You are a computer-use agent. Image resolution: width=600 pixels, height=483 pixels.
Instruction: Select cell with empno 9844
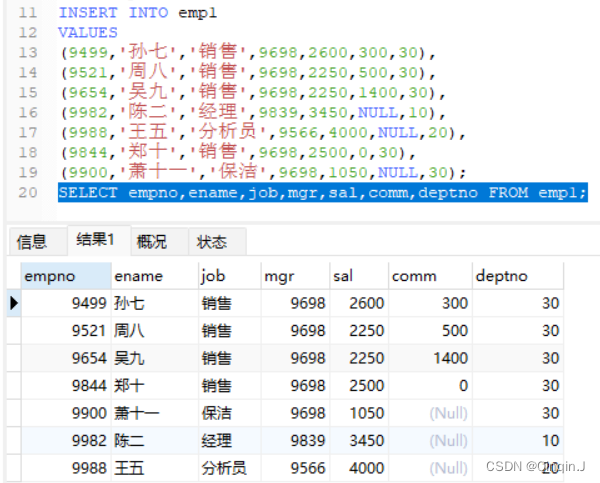pyautogui.click(x=66, y=386)
